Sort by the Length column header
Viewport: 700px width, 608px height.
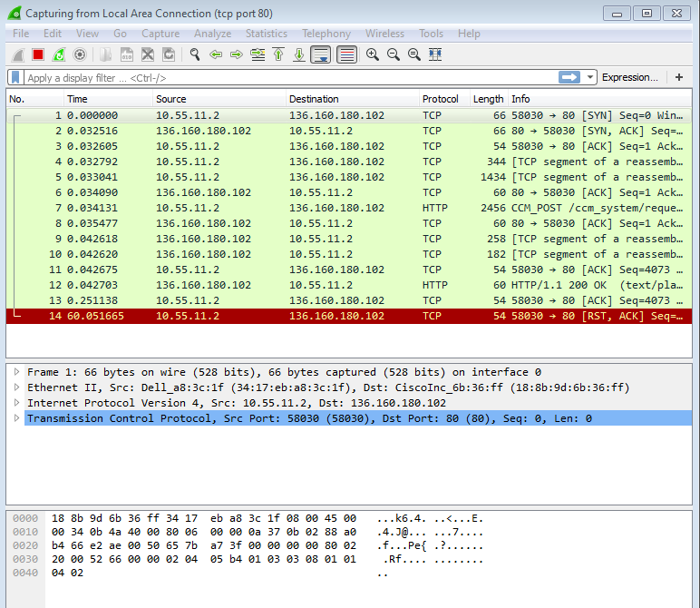(x=489, y=99)
